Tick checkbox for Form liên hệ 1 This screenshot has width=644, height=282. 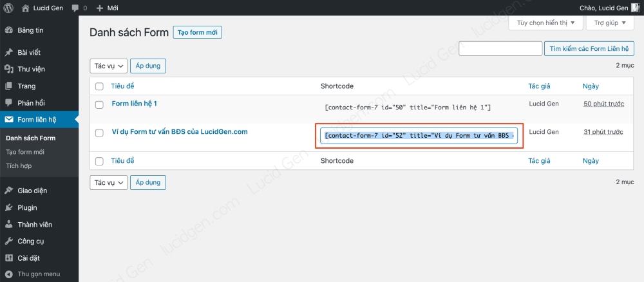pyautogui.click(x=99, y=104)
